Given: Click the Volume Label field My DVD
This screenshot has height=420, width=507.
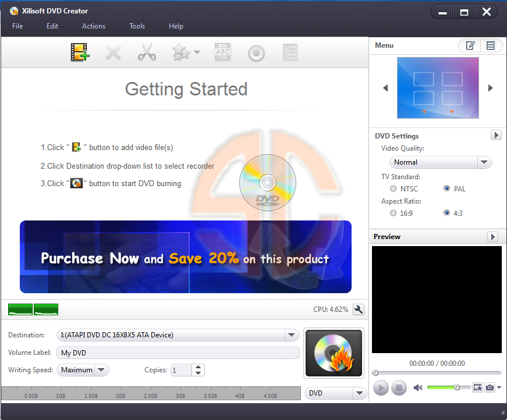Looking at the screenshot, I should [x=178, y=353].
